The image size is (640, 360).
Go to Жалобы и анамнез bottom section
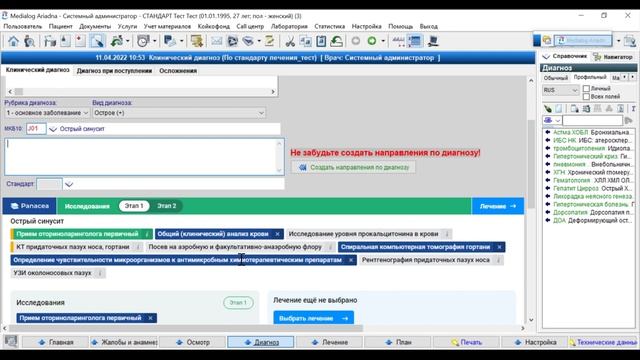(x=124, y=342)
